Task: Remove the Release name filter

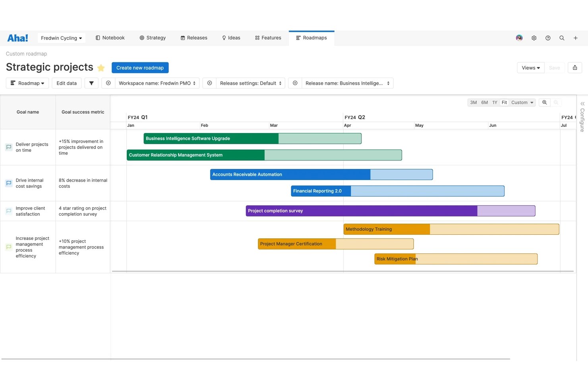Action: (x=295, y=83)
